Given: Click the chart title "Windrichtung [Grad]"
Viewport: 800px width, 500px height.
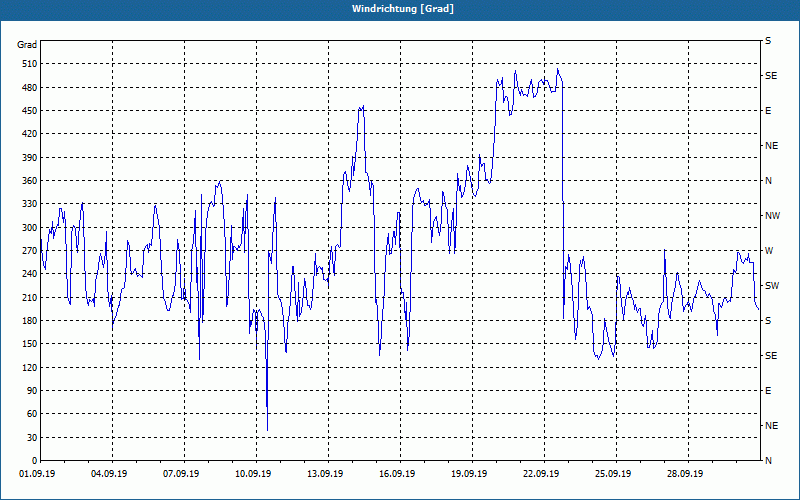Looking at the screenshot, I should pyautogui.click(x=403, y=9).
